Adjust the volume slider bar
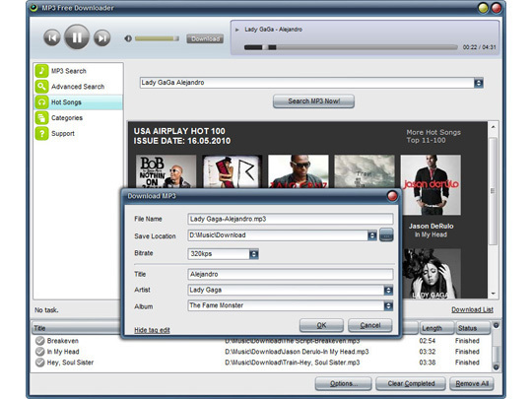Viewport: 532px width, 399px height. click(x=157, y=38)
